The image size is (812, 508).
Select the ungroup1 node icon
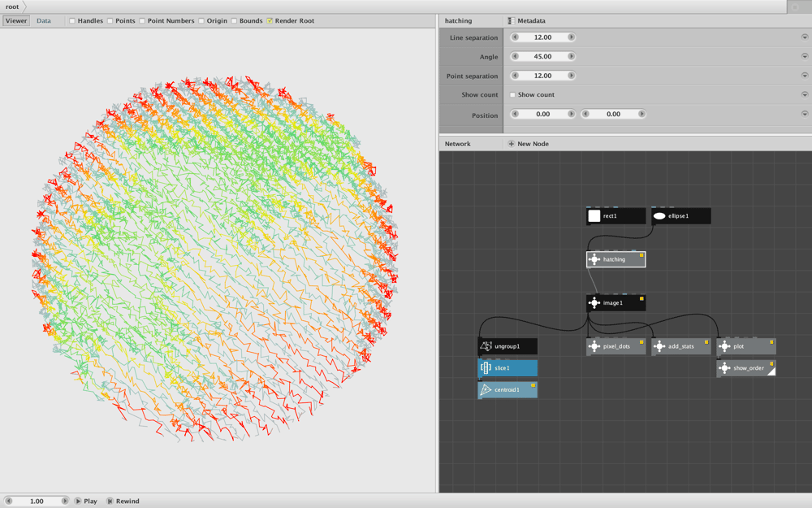click(x=486, y=346)
